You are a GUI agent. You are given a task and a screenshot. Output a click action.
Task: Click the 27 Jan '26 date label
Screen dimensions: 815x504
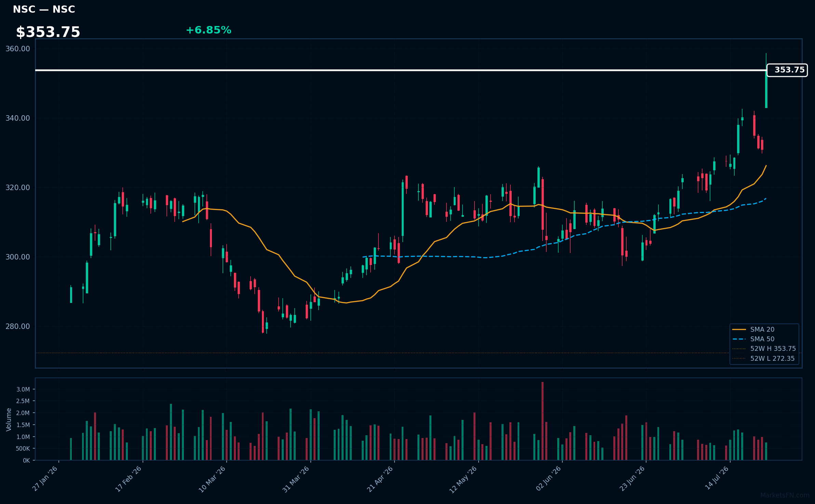(x=45, y=479)
